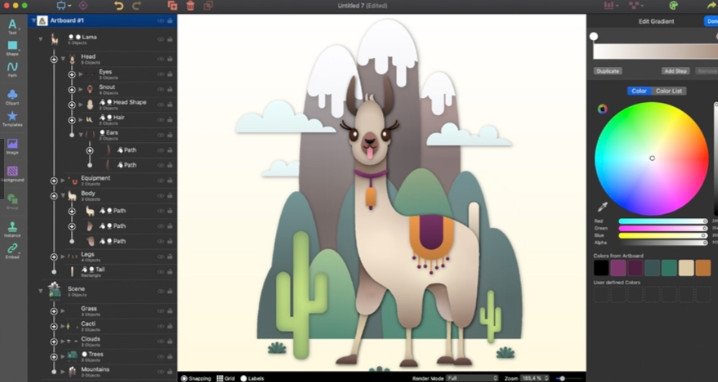Open the Clipart library
This screenshot has height=382, width=718.
tap(12, 97)
